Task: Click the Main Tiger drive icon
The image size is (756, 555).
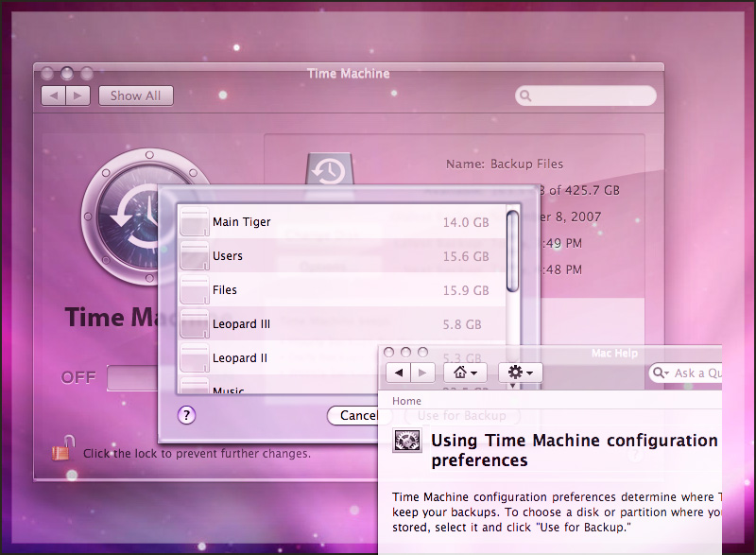Action: tap(195, 222)
